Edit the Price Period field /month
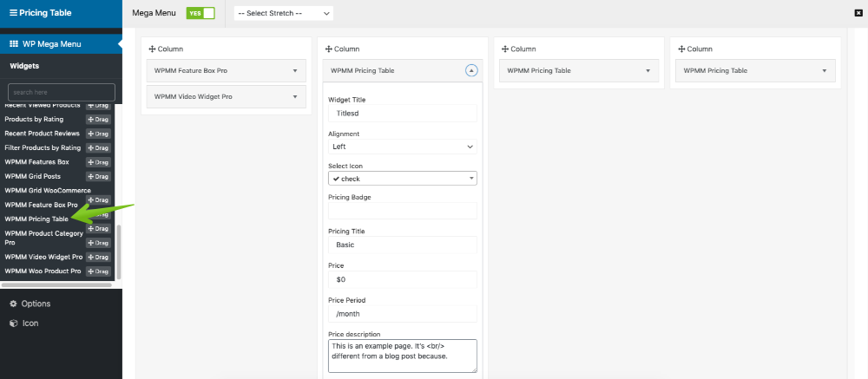 [x=403, y=314]
